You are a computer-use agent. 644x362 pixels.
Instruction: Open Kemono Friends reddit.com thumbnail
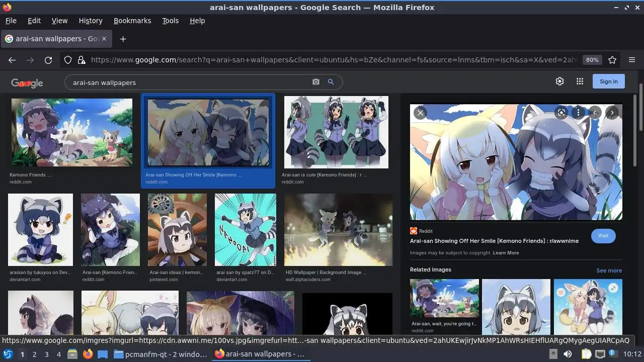pyautogui.click(x=72, y=133)
